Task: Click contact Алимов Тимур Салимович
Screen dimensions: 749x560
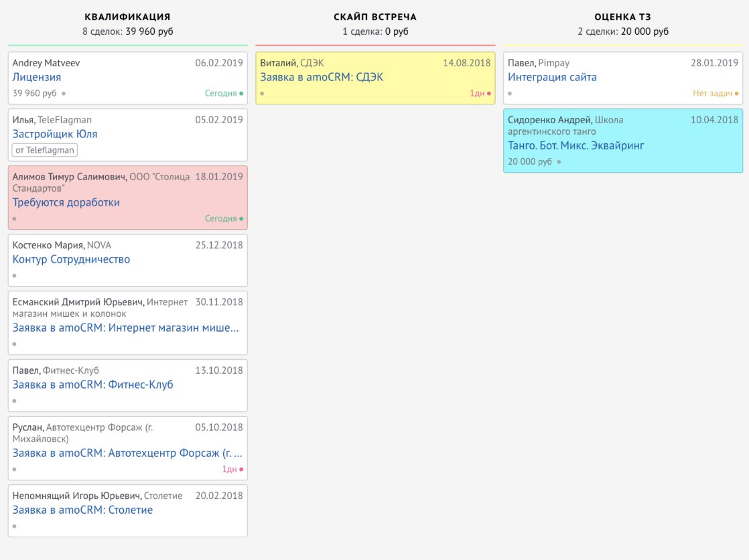Action: 70,176
